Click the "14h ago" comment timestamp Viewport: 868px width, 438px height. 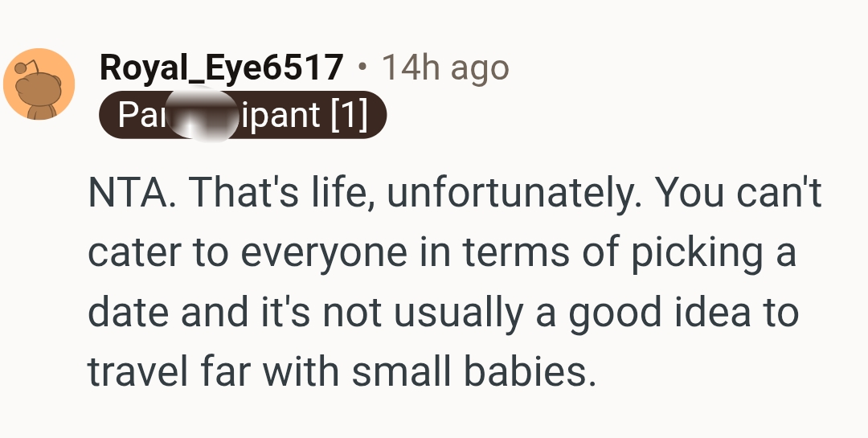tap(444, 68)
